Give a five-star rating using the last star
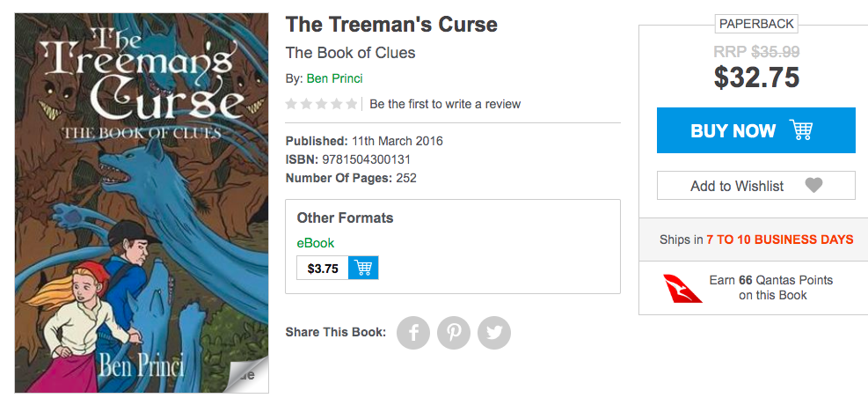 tap(352, 104)
